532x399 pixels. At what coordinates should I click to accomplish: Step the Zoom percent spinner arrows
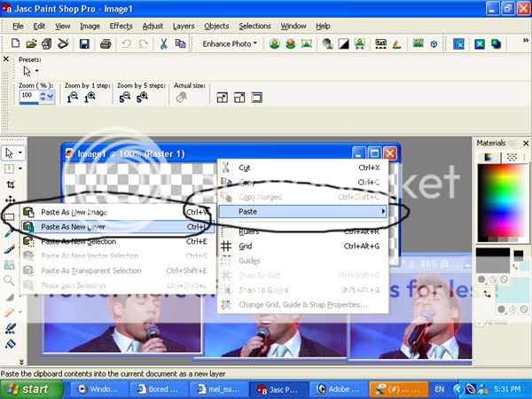tap(43, 97)
